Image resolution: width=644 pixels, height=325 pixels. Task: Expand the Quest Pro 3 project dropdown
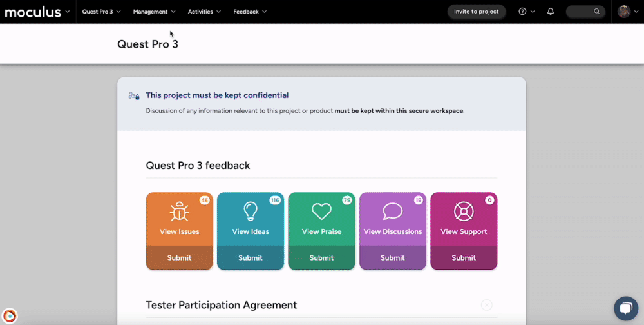(101, 12)
